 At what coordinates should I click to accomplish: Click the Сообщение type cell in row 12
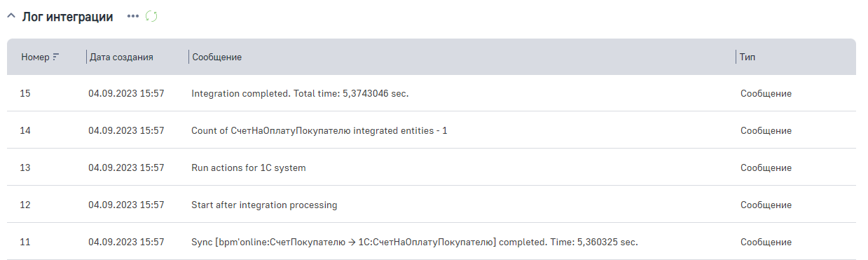pyautogui.click(x=766, y=205)
